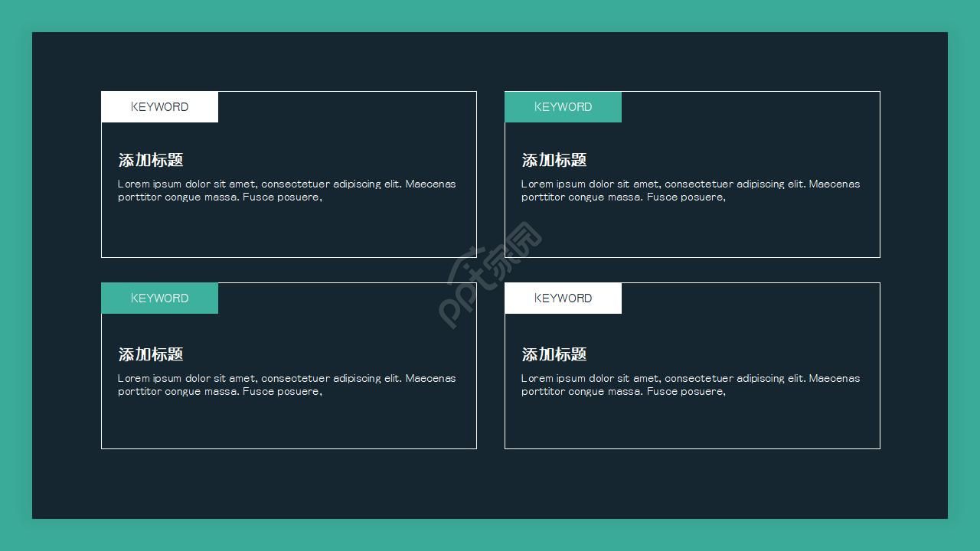980x551 pixels.
Task: Select the 添加标题 heading in the top-right card
Action: tap(554, 160)
